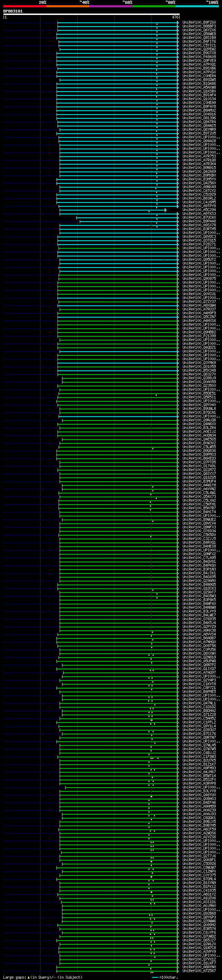Screen dimensions: 222x980
Task: Select the UniRef100_Q84TR4 label
Action: [199, 122]
